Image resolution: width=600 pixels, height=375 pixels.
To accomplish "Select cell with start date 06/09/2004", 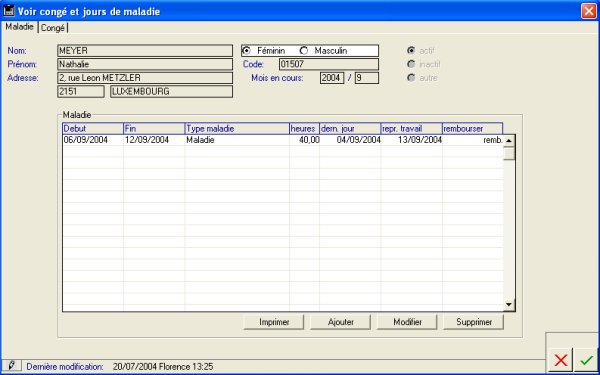I will point(93,140).
